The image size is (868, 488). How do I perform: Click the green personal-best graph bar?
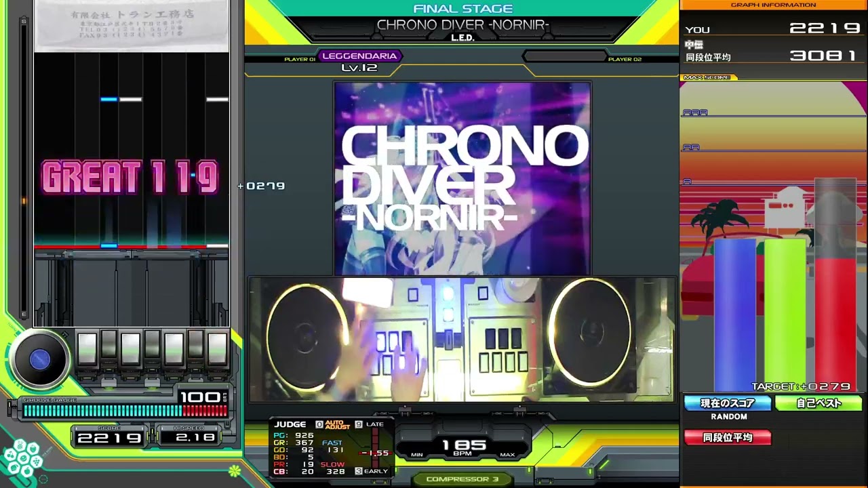click(785, 314)
